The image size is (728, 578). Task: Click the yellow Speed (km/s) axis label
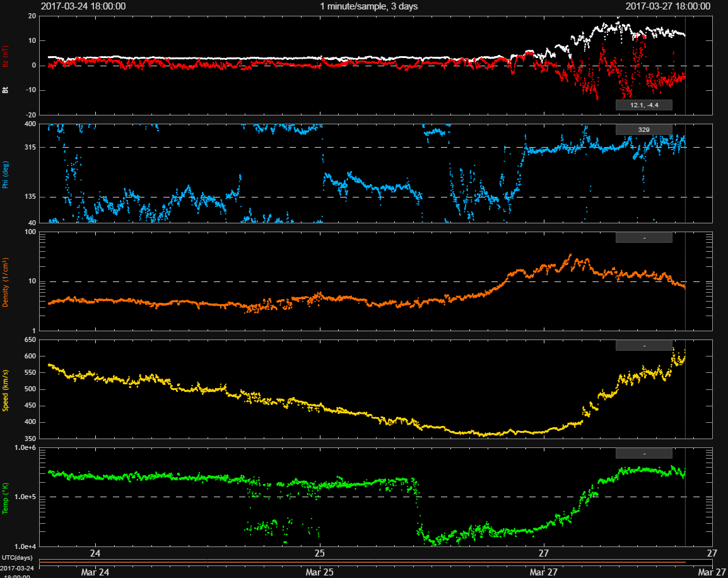point(6,389)
